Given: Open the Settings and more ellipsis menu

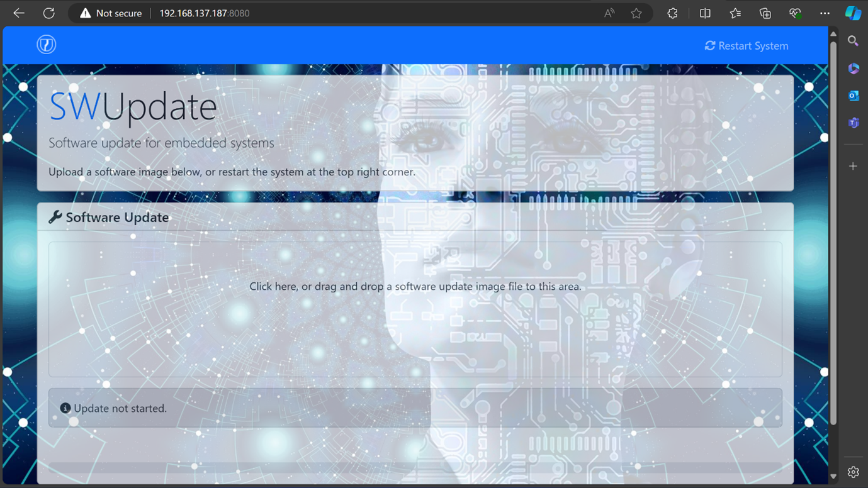Looking at the screenshot, I should (825, 13).
